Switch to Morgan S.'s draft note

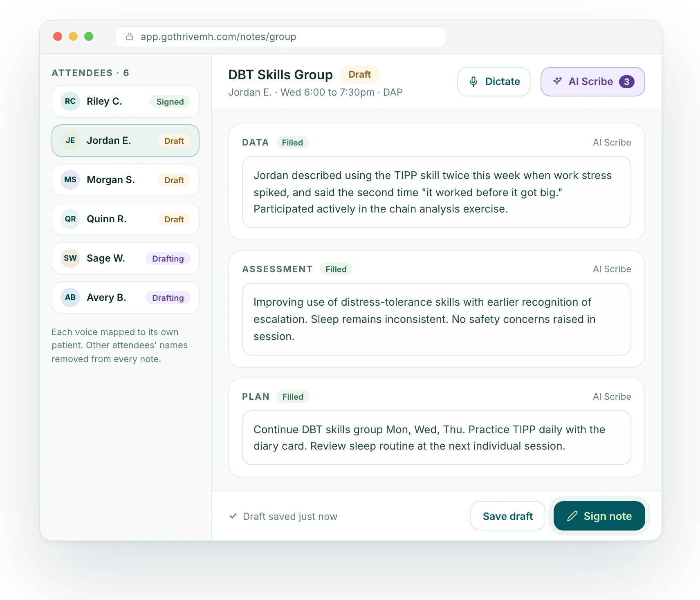click(126, 180)
